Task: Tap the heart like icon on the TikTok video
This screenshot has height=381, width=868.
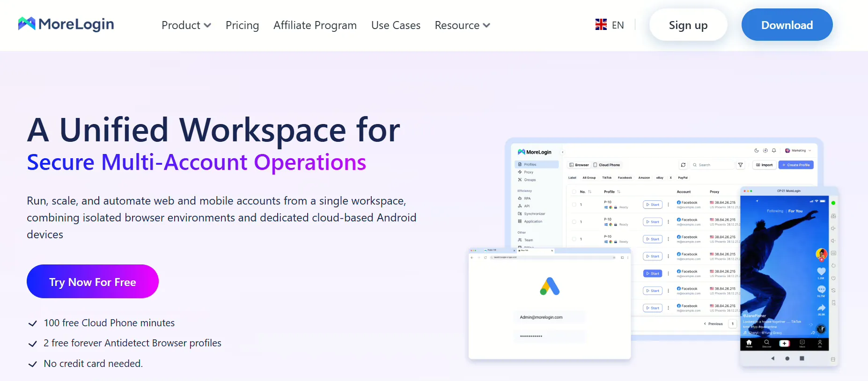Action: click(x=821, y=271)
